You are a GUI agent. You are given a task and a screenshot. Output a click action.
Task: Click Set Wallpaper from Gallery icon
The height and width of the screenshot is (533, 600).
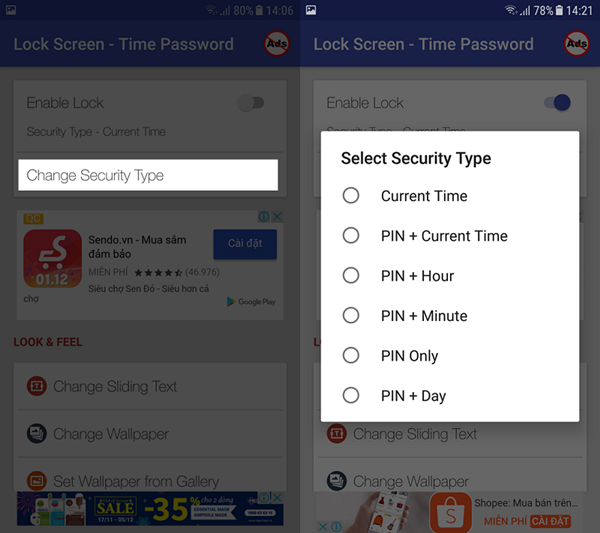click(37, 481)
